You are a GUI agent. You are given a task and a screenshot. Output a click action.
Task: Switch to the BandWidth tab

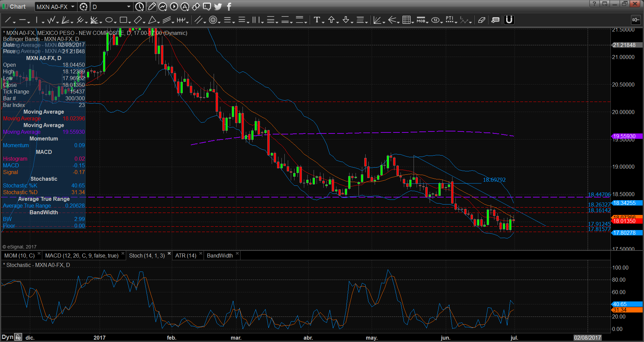(x=220, y=255)
